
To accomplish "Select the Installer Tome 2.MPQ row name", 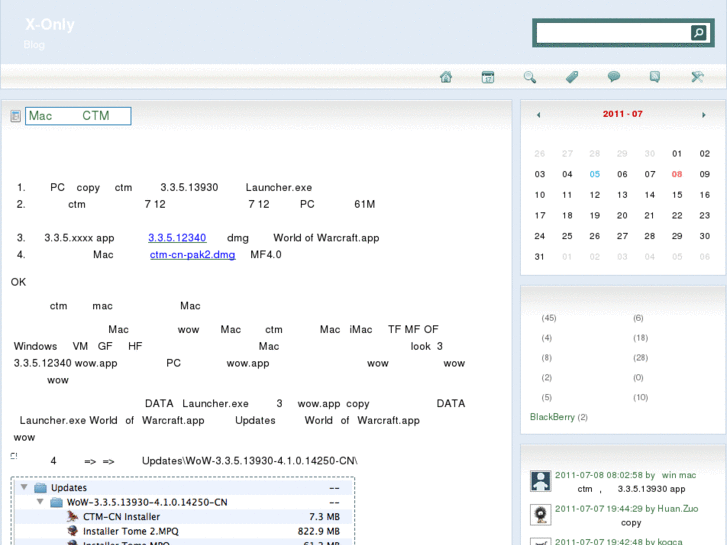I will click(131, 531).
